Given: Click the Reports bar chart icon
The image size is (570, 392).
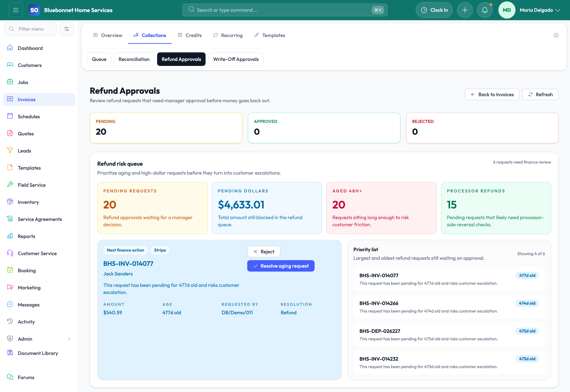Looking at the screenshot, I should click(x=10, y=236).
